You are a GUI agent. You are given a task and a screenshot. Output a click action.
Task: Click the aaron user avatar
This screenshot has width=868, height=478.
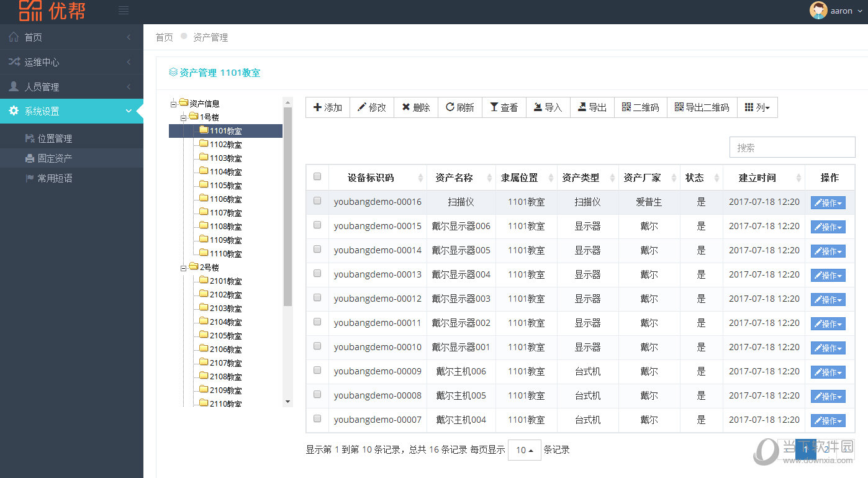click(x=818, y=11)
